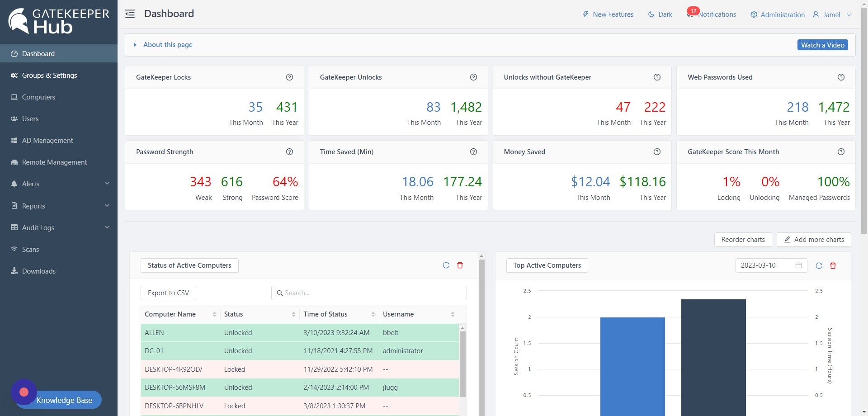Refresh the Top Active Computers chart
This screenshot has height=416, width=868.
[819, 265]
